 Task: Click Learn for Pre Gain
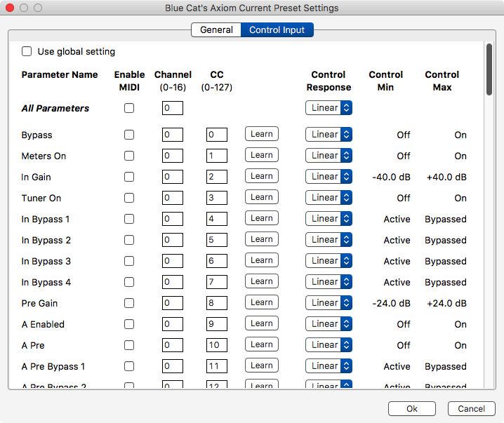pos(262,302)
